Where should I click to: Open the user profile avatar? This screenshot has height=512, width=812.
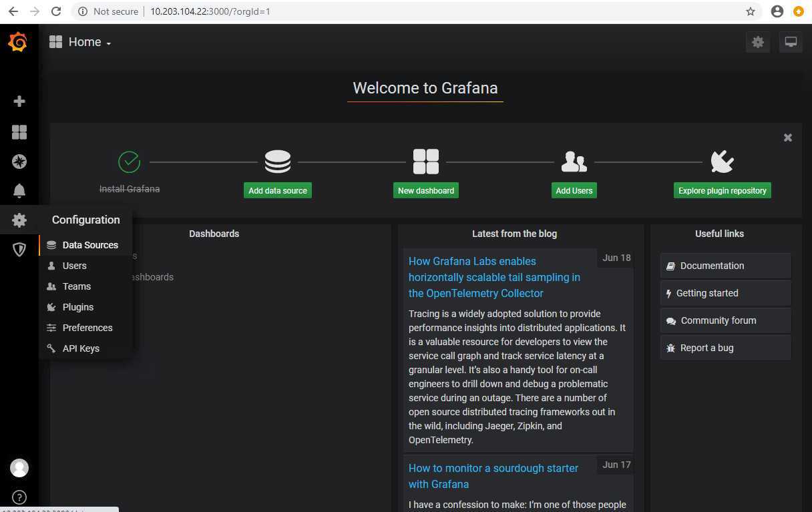click(19, 468)
